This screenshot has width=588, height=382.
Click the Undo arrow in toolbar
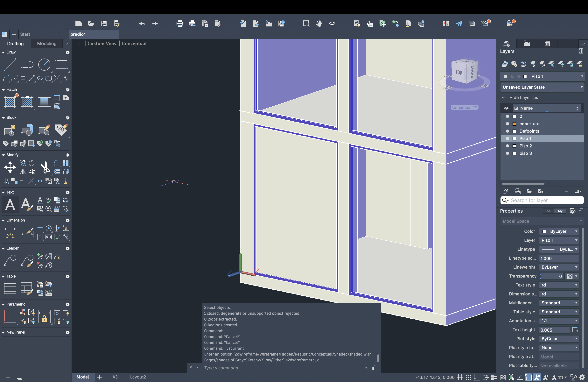coord(142,24)
